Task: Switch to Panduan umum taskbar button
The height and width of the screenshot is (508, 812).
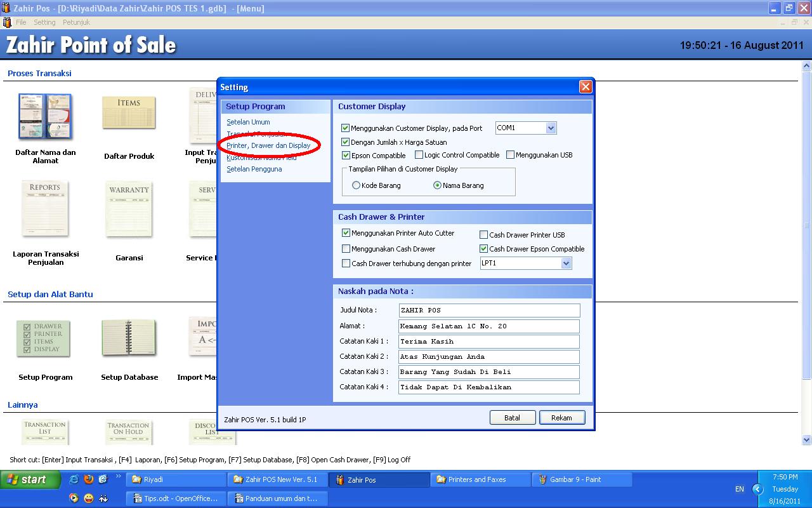Action: click(278, 498)
